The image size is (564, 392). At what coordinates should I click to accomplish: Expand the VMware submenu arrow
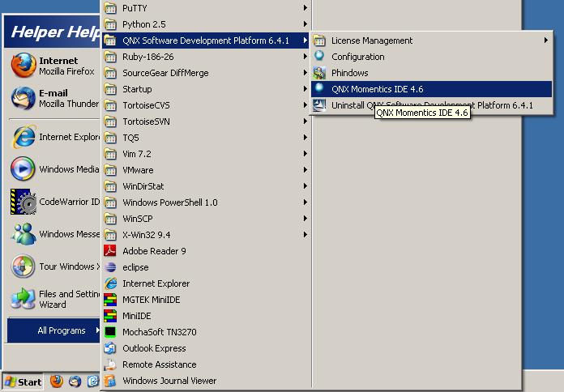point(305,170)
